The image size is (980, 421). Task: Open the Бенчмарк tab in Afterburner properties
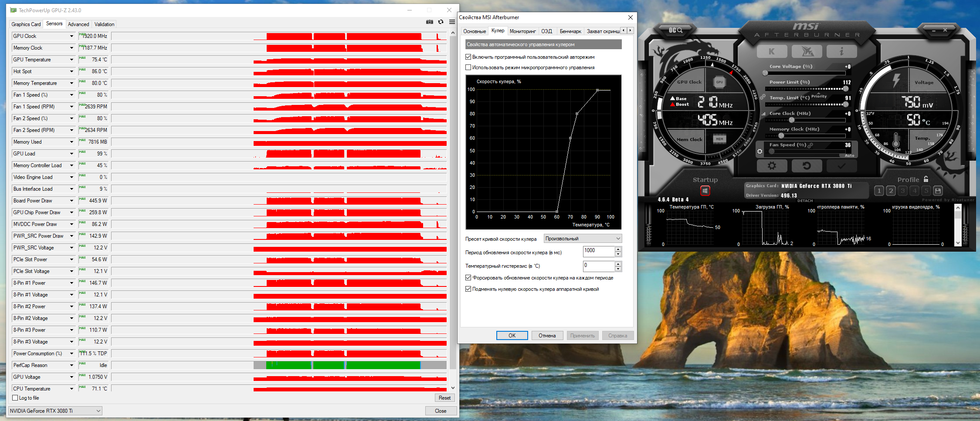[570, 31]
